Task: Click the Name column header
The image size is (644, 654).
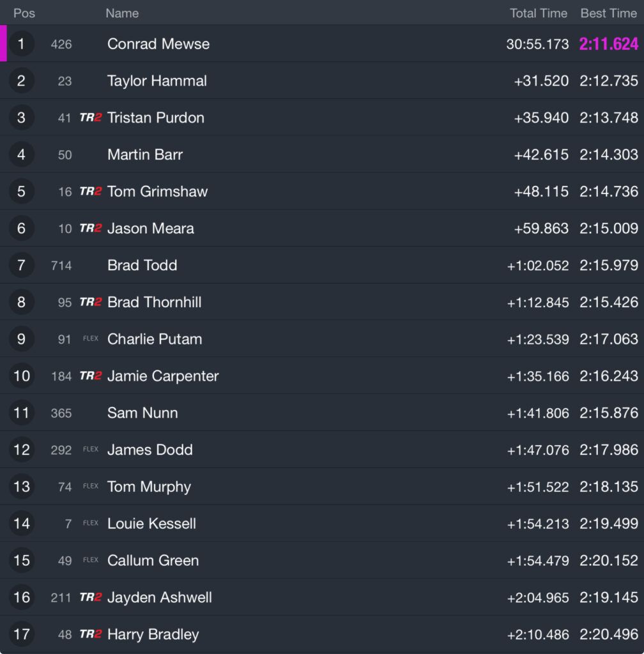Action: coord(122,13)
